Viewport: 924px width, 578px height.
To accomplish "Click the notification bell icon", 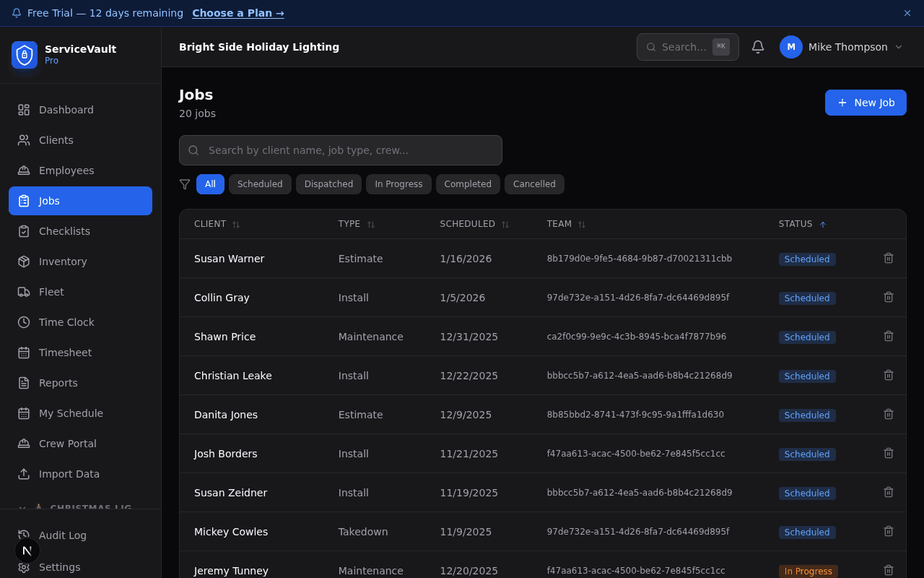I will pos(757,46).
